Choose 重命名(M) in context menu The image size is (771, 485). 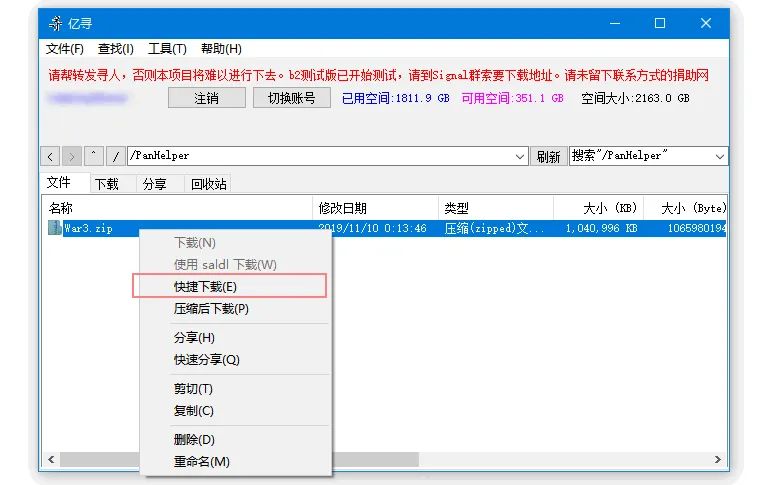[x=235, y=461]
